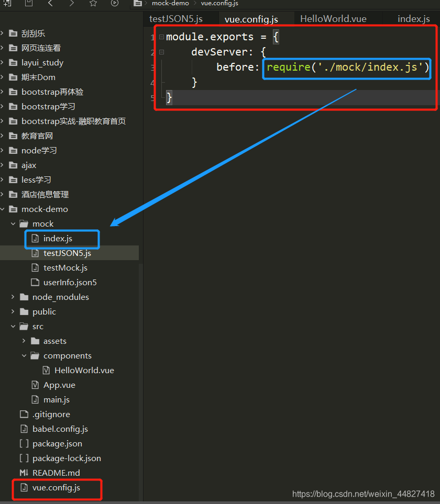
Task: Click the src open-folder icon
Action: 24,326
